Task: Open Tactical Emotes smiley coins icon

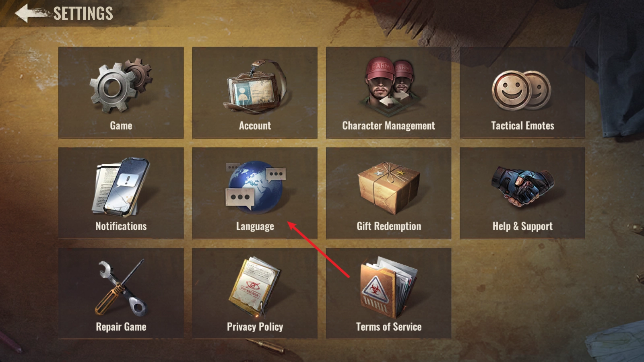Action: pos(522,90)
